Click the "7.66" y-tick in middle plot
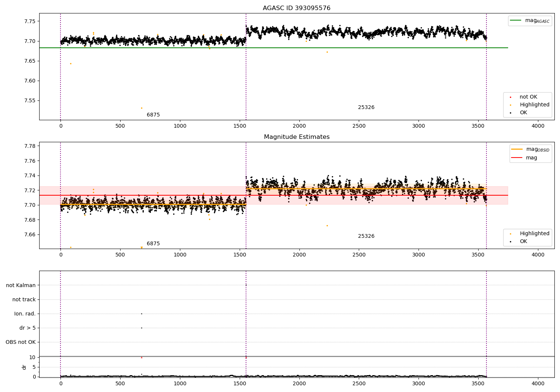Viewport: 560px width, 392px height. [x=29, y=235]
